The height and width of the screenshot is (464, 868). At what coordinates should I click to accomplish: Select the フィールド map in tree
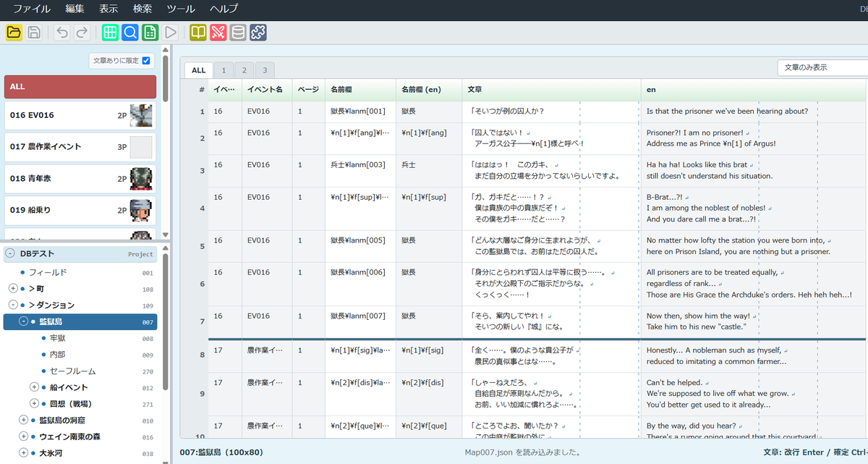(48, 272)
